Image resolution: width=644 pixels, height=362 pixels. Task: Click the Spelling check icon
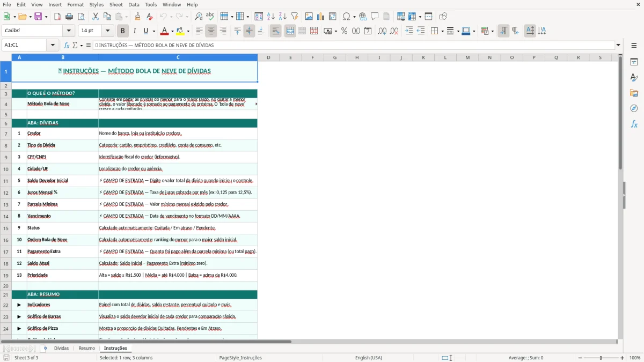[x=210, y=17]
